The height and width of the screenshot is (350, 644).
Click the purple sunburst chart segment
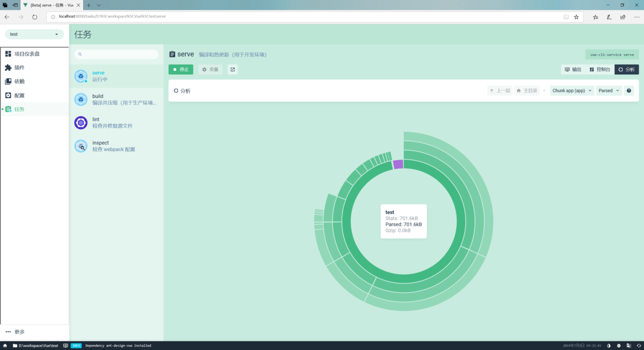click(x=398, y=164)
